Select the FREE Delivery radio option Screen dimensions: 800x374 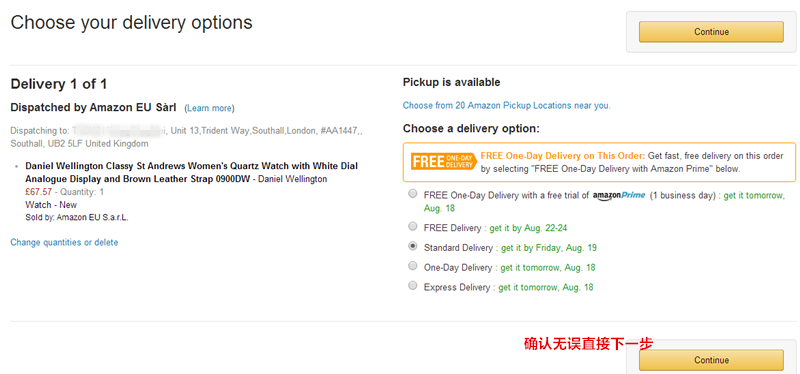412,226
